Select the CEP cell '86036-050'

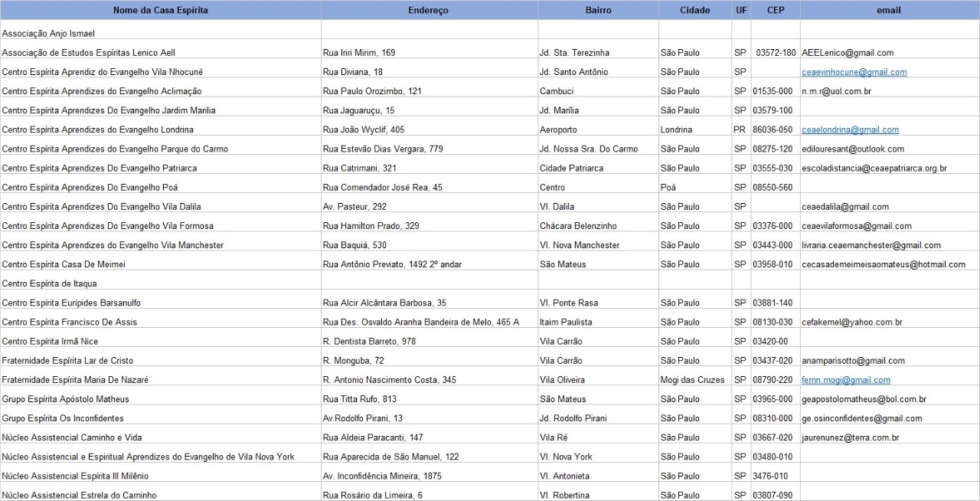[x=773, y=129]
